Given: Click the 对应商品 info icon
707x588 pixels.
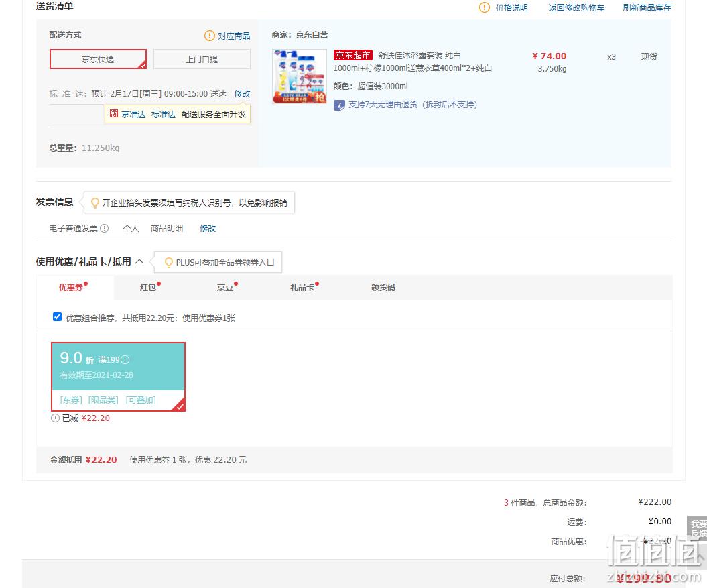Looking at the screenshot, I should (210, 36).
